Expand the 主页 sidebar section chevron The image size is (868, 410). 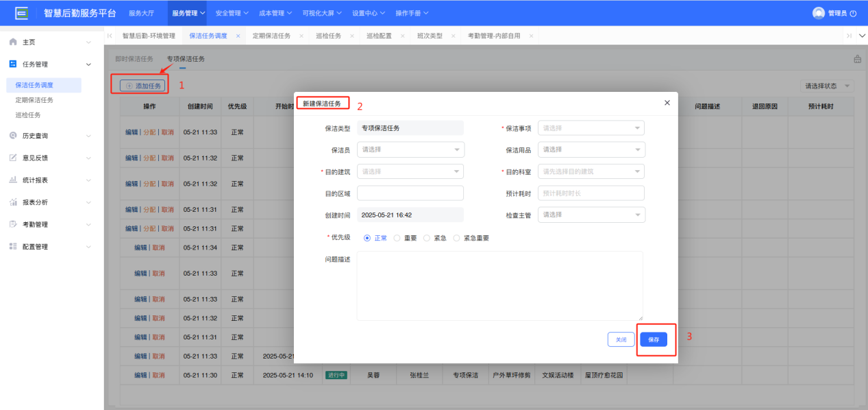coord(88,43)
